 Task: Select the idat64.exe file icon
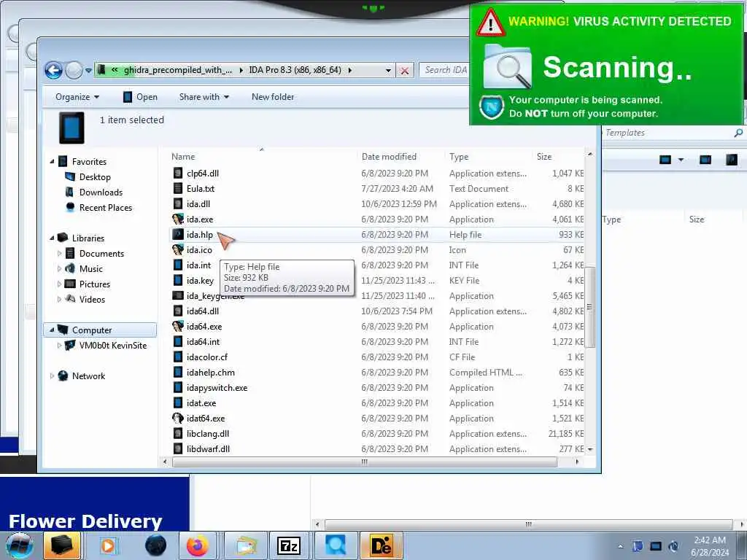point(178,418)
